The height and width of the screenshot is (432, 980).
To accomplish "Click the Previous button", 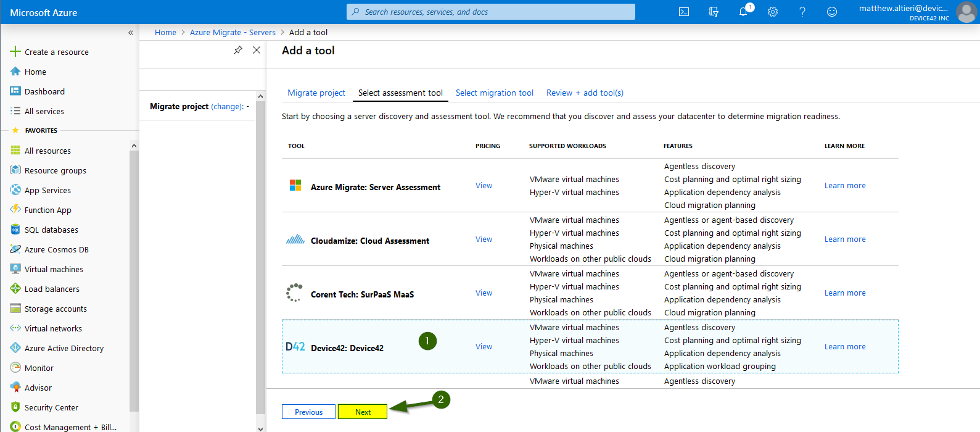I will (x=308, y=412).
